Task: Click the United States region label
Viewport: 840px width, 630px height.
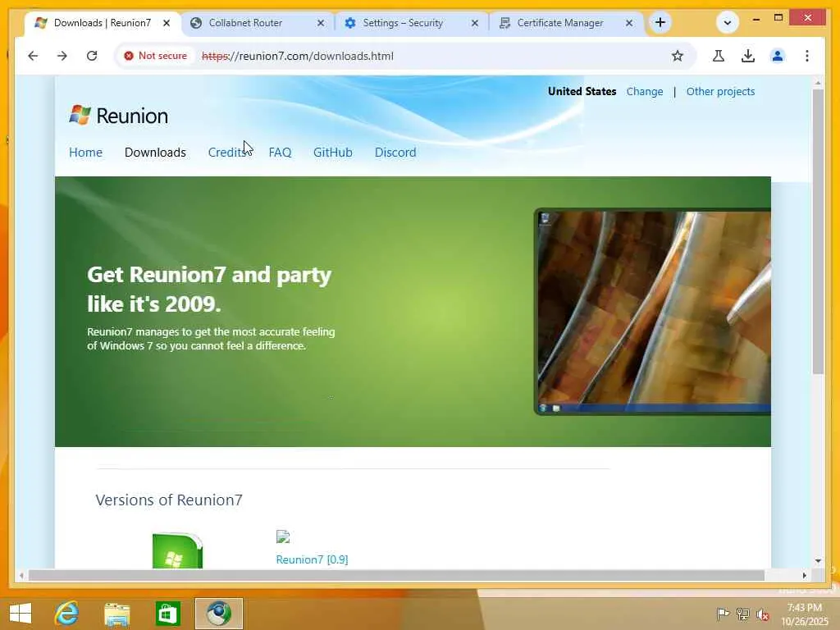Action: tap(582, 92)
